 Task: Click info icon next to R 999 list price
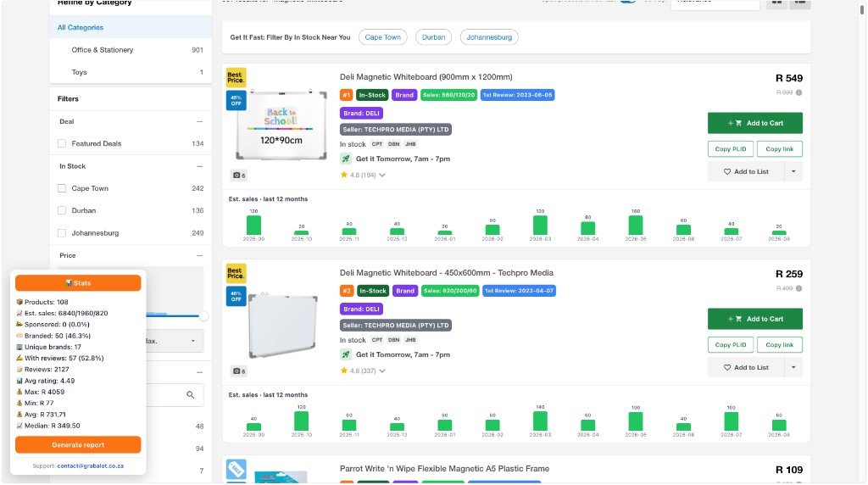798,92
